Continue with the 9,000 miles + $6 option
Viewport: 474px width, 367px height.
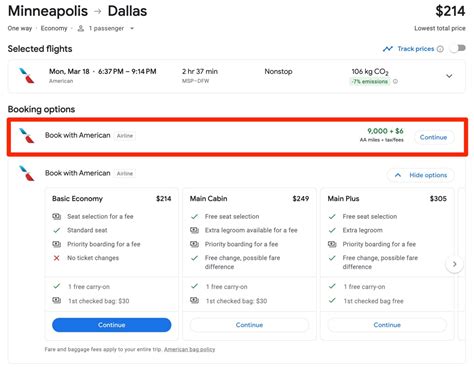[434, 137]
